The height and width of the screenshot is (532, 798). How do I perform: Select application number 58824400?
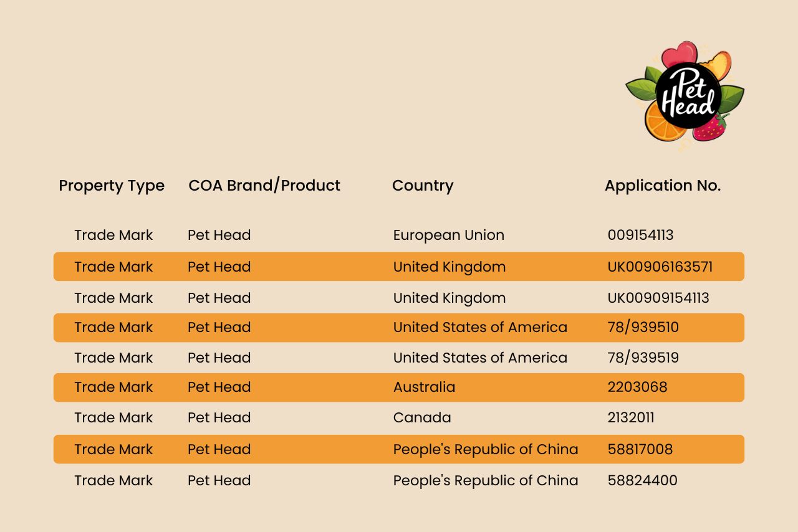642,481
